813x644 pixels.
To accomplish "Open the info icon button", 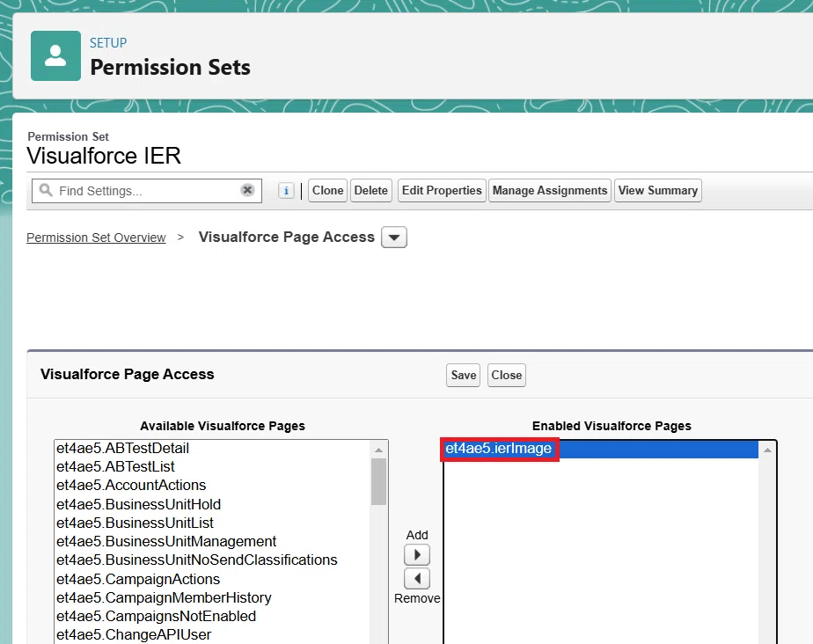I will [x=286, y=190].
